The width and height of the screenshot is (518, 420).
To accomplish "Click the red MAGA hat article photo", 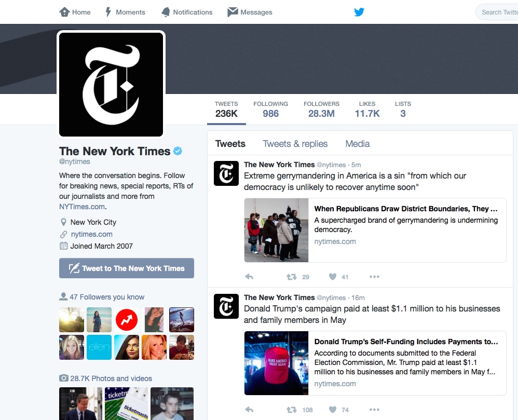I will pos(276,363).
